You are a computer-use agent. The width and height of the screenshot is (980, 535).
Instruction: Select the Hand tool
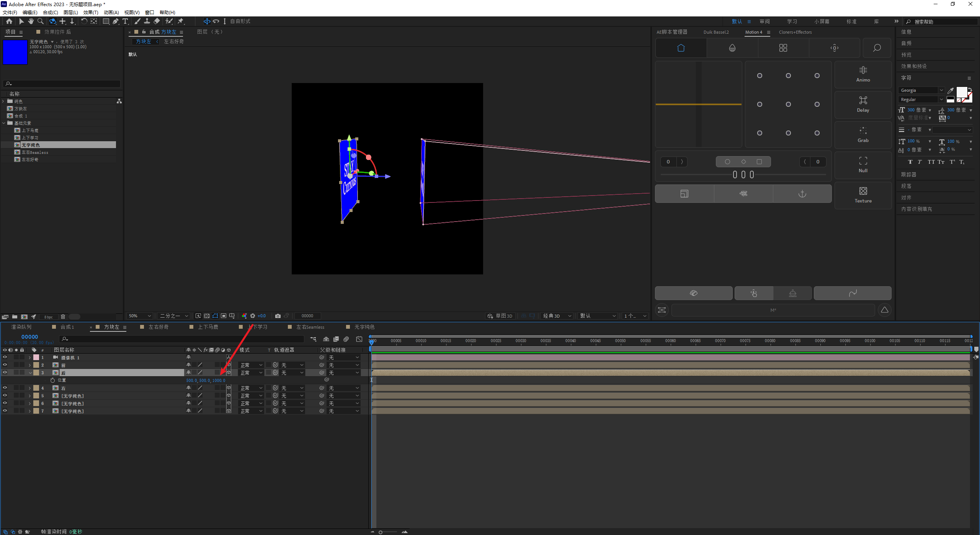coord(31,21)
